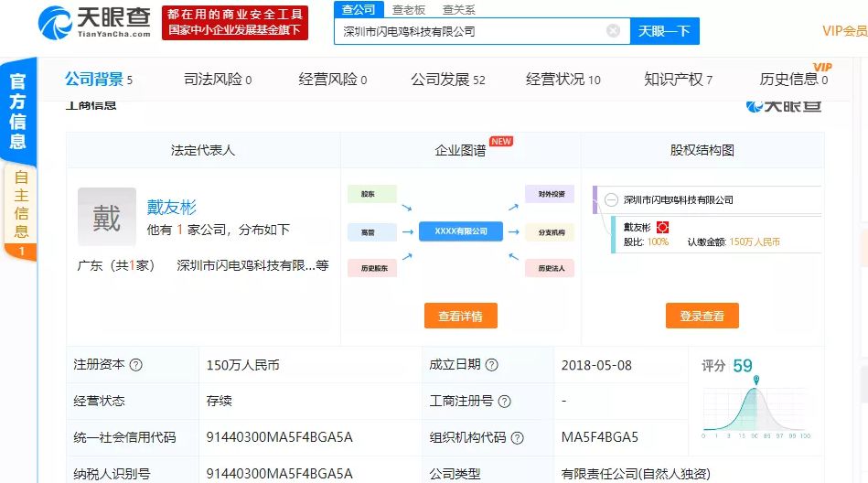The image size is (868, 483).
Task: Click the help icon beside 组织机构代码
Action: click(518, 437)
